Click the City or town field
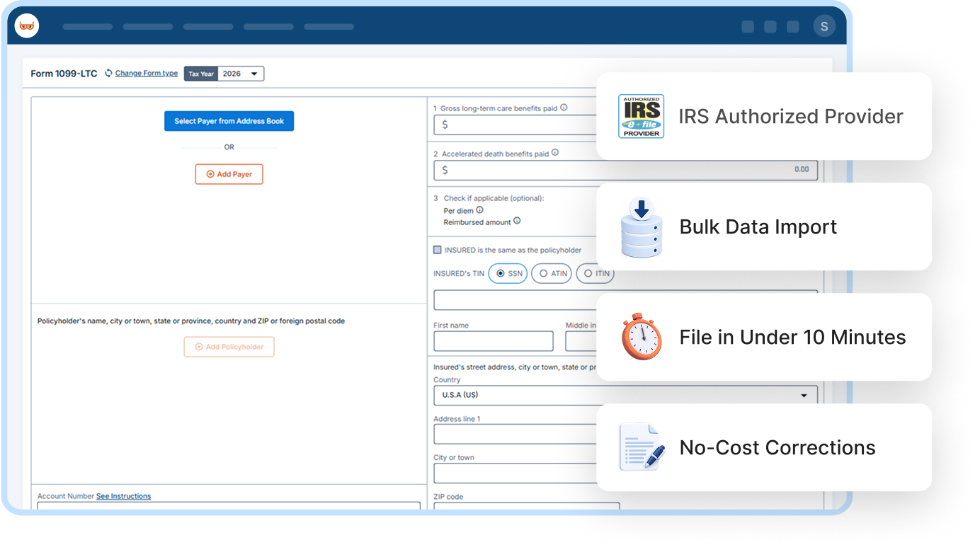 (x=515, y=473)
